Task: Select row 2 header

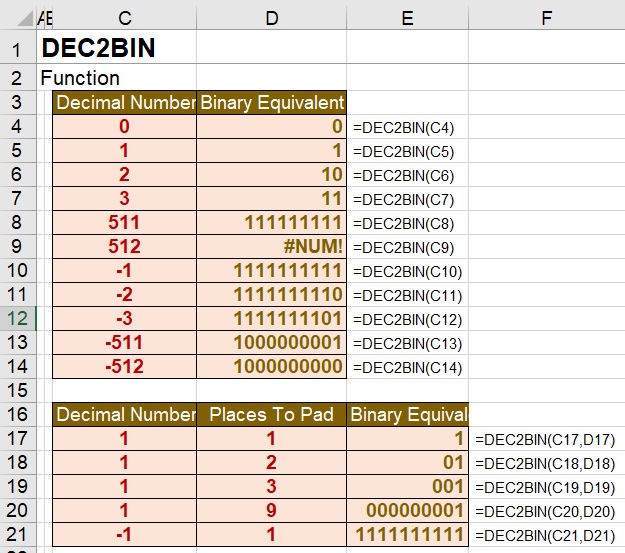Action: click(x=18, y=77)
